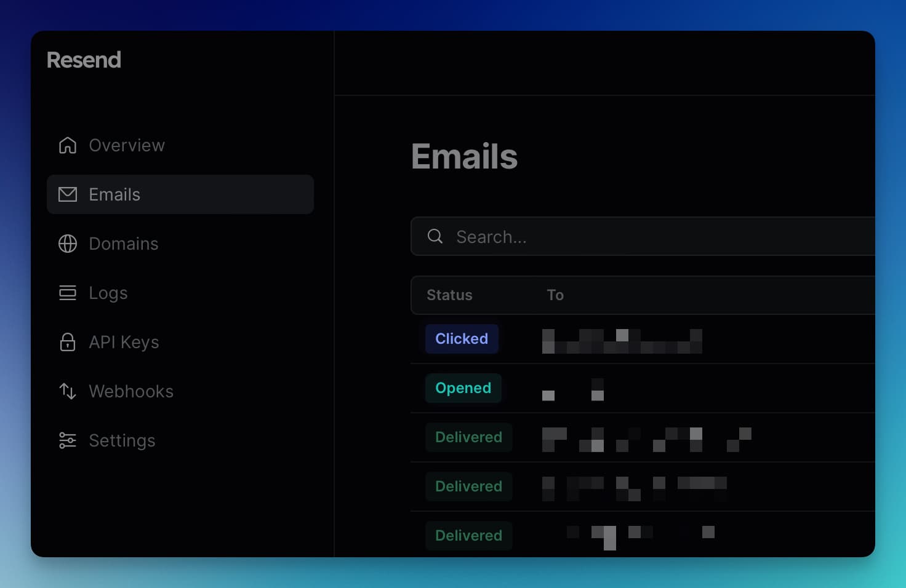This screenshot has width=906, height=588.
Task: Select the Emails envelope icon
Action: tap(67, 194)
